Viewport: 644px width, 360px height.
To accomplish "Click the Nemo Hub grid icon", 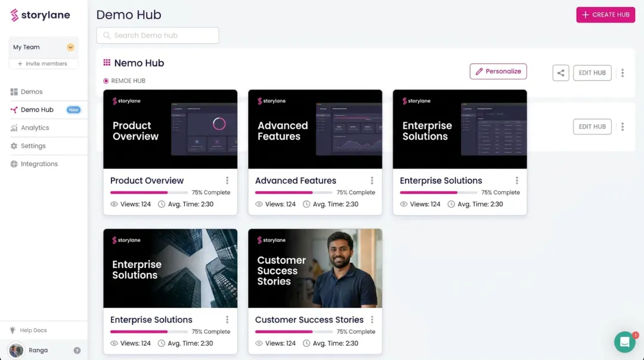I will tap(107, 63).
